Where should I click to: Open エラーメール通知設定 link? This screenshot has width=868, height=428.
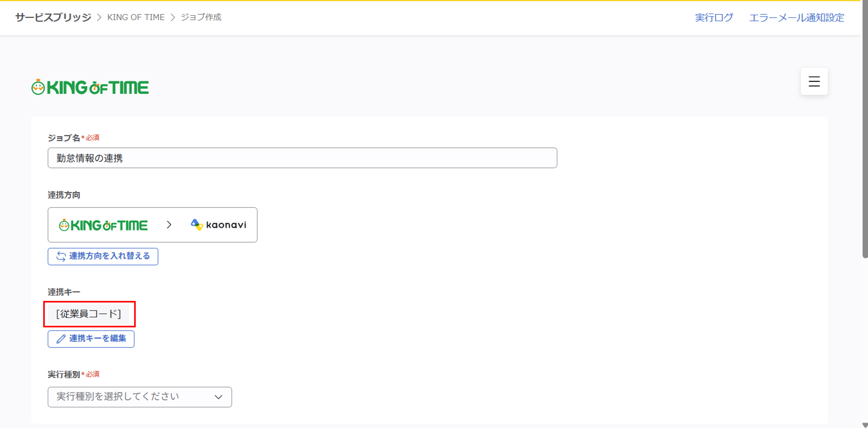(796, 18)
